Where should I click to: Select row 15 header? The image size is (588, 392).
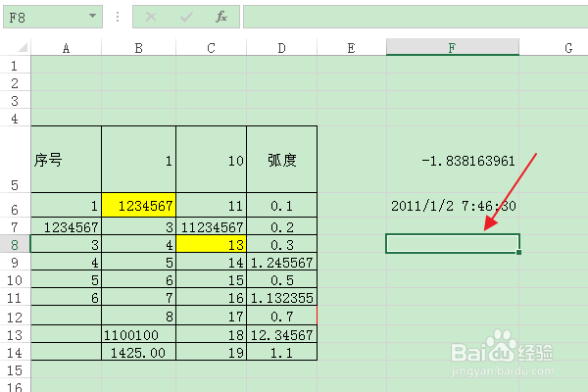tap(15, 369)
